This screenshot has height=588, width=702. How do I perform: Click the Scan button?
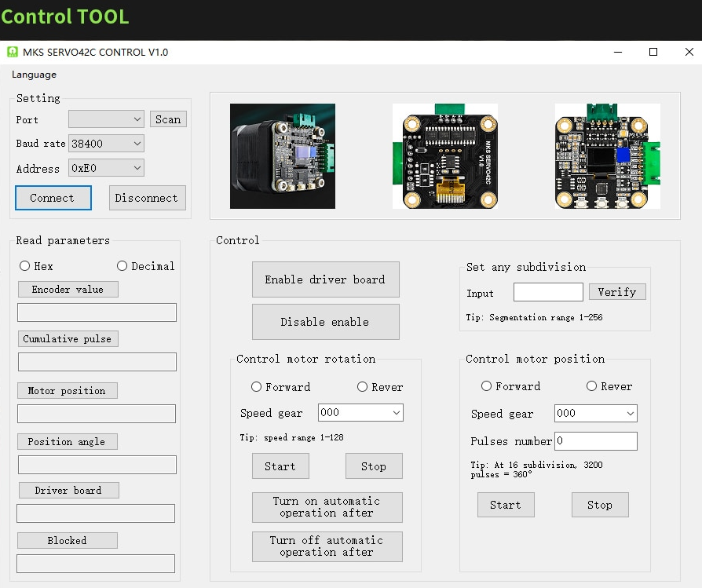pos(168,119)
